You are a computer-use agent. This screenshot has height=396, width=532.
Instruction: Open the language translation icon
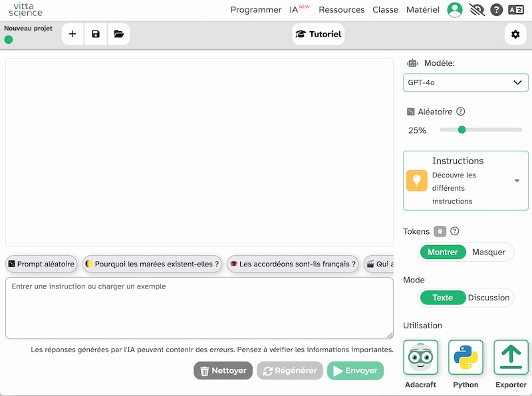coord(516,10)
